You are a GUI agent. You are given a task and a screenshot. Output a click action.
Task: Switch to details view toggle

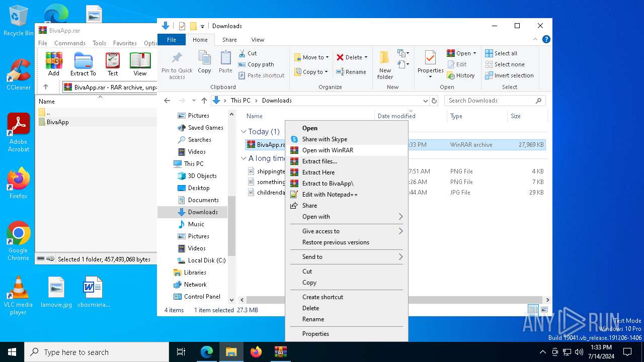click(533, 310)
